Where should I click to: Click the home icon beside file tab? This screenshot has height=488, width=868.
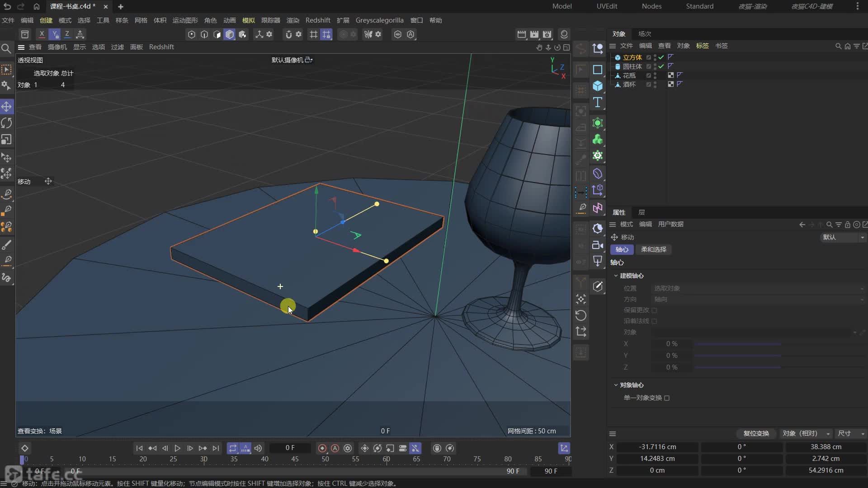coord(37,6)
